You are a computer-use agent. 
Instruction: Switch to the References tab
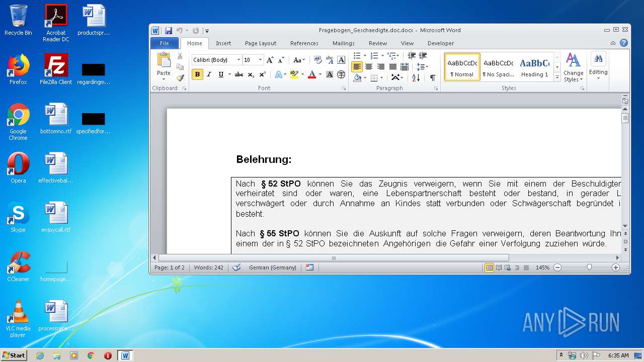tap(304, 43)
